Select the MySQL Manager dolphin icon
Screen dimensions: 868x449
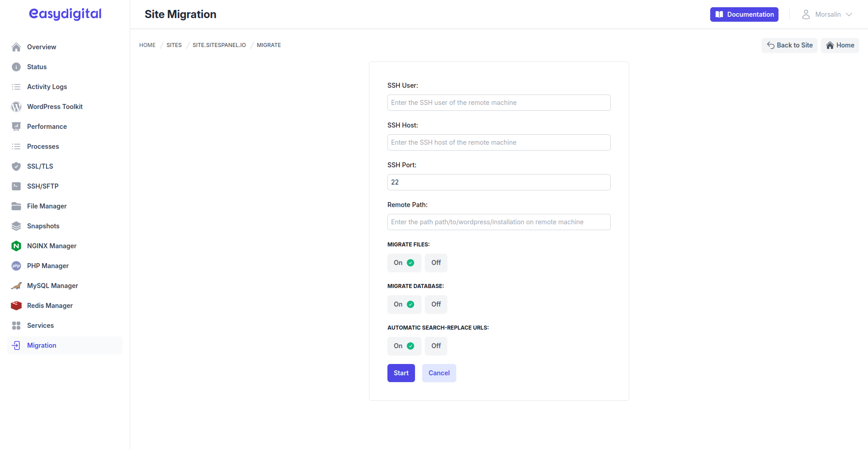[16, 285]
